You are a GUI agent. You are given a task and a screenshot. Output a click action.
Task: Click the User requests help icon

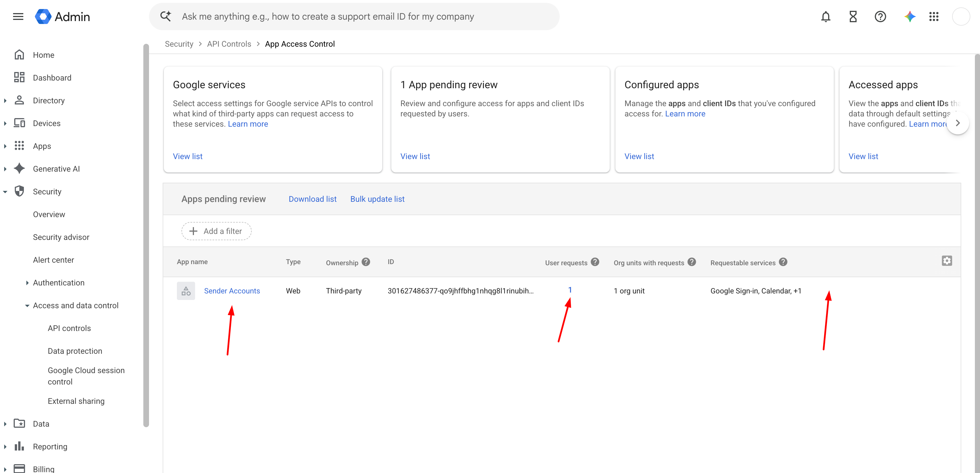click(595, 262)
